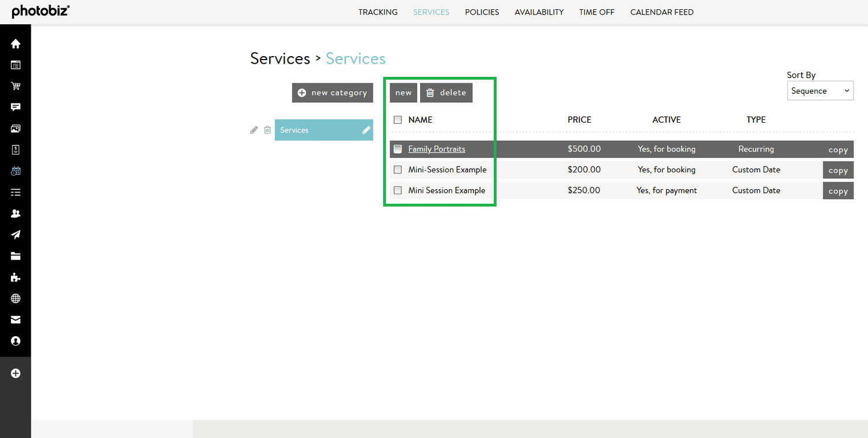Open the contacts people icon in the sidebar
This screenshot has height=438, width=868.
[x=16, y=213]
